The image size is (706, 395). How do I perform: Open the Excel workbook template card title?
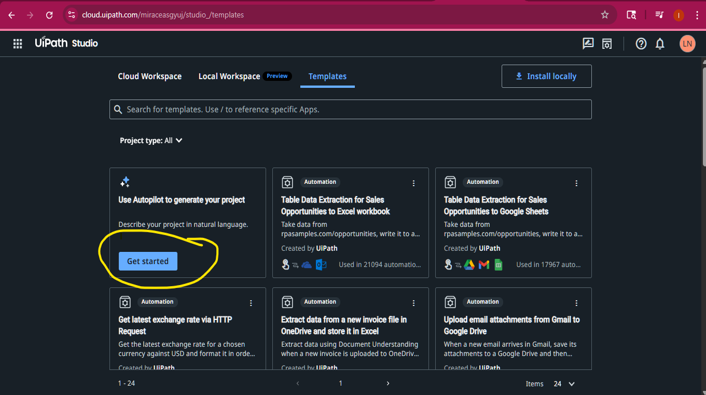coord(335,205)
